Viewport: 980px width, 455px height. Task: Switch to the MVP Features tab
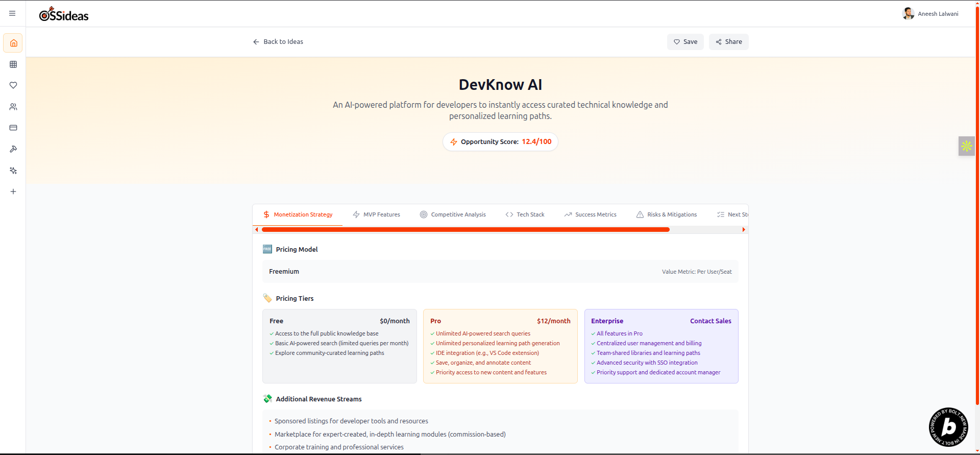376,214
